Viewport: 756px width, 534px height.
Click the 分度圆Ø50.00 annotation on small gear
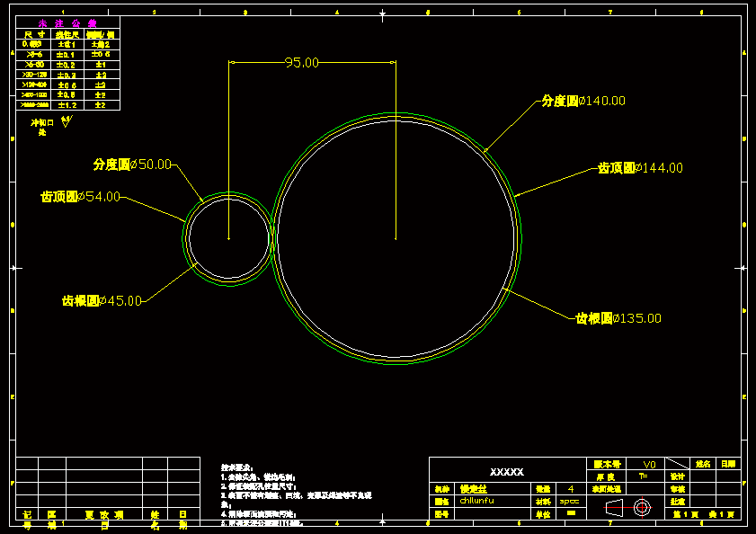(x=132, y=165)
